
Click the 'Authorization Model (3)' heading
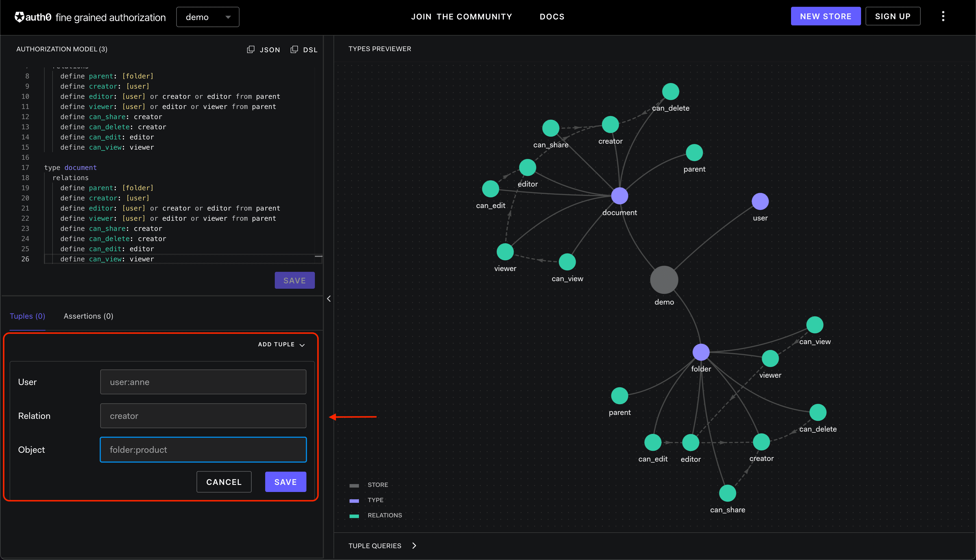[62, 49]
